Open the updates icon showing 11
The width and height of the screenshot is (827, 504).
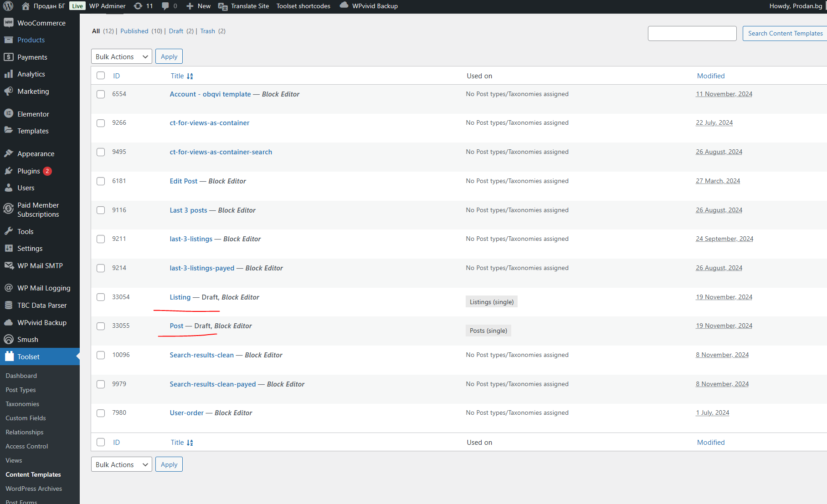(x=138, y=6)
